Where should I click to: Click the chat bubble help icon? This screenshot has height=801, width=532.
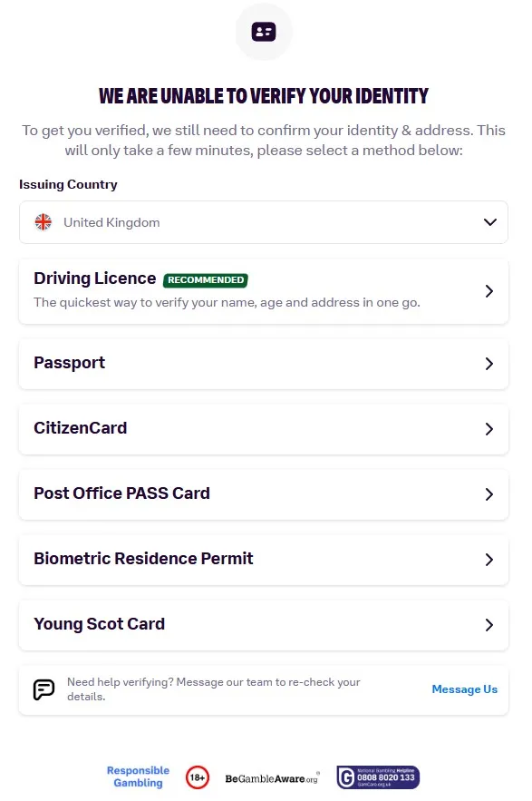pos(44,689)
